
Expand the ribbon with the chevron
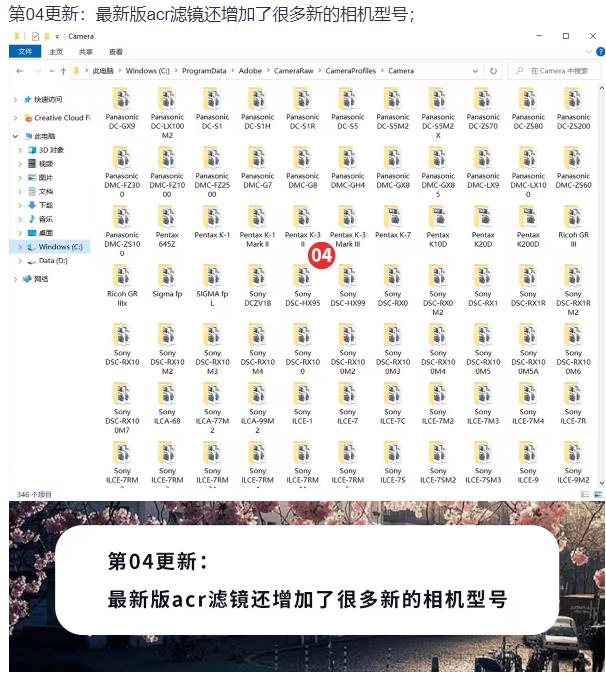coord(588,52)
